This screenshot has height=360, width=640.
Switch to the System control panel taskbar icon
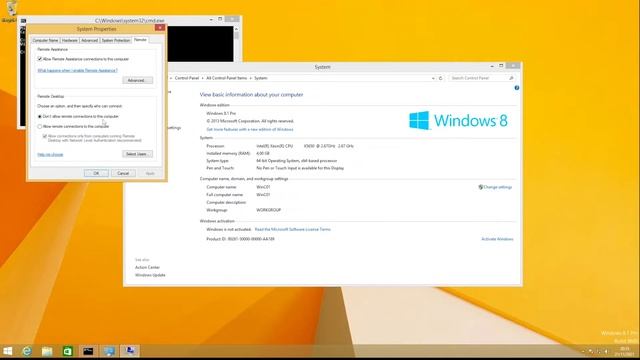pos(109,351)
